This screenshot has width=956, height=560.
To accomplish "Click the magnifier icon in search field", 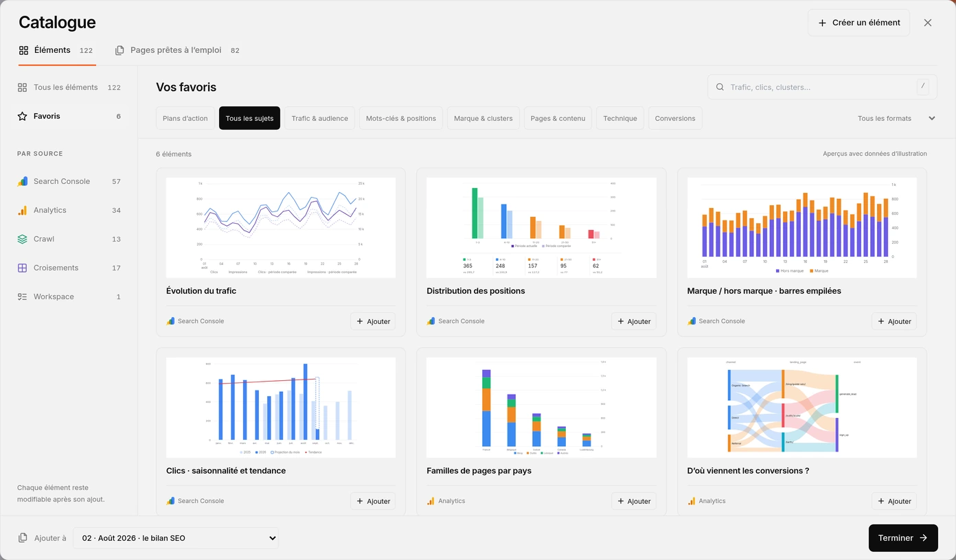I will pyautogui.click(x=720, y=87).
